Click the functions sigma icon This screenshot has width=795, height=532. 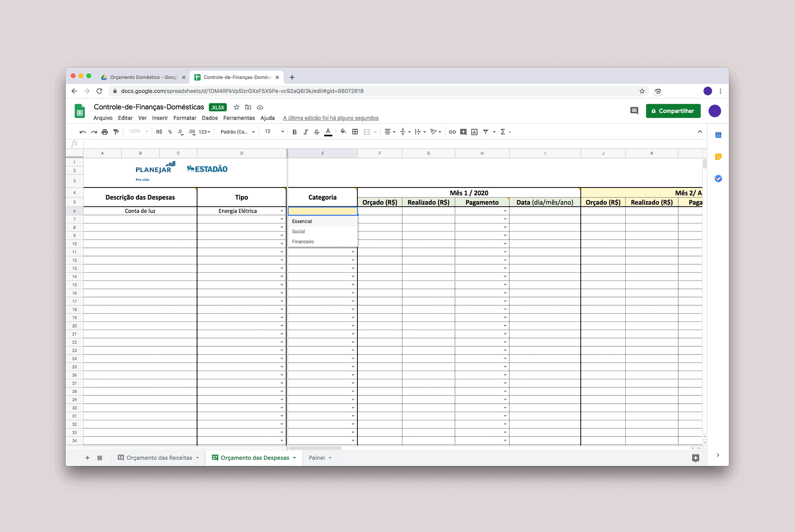coord(503,132)
